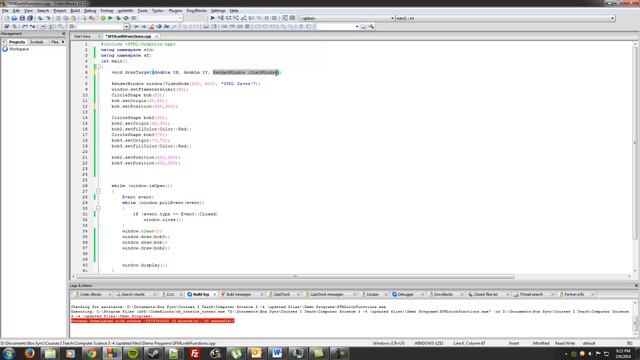The width and height of the screenshot is (640, 360).
Task: Click the editor vertical scrollbar
Action: (x=635, y=143)
